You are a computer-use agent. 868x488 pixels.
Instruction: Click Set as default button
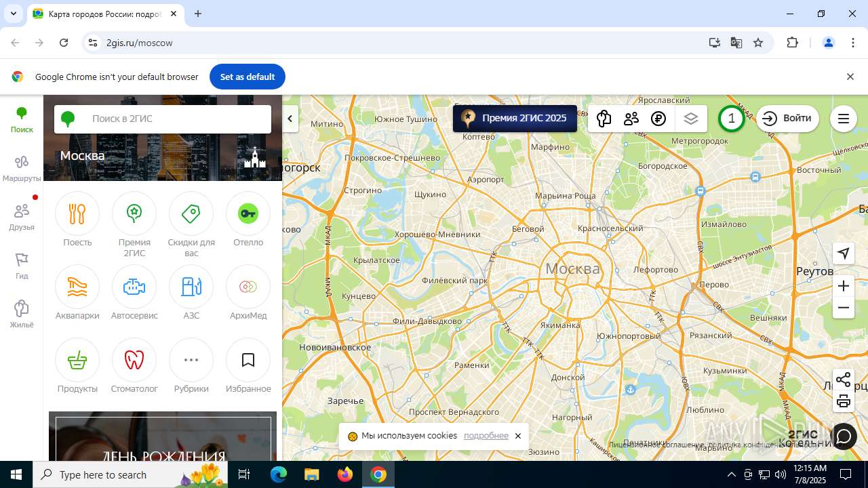pos(248,77)
